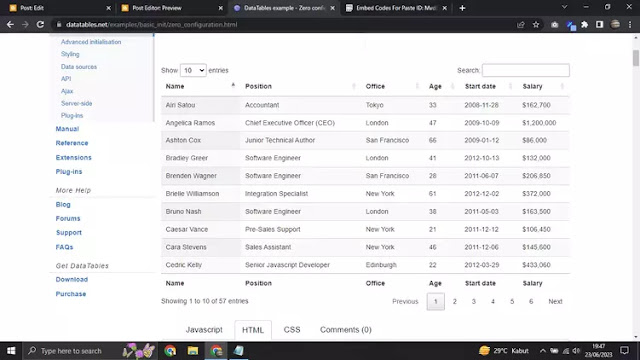Sort table by Office column
Screen dimensions: 640x360
392,86
